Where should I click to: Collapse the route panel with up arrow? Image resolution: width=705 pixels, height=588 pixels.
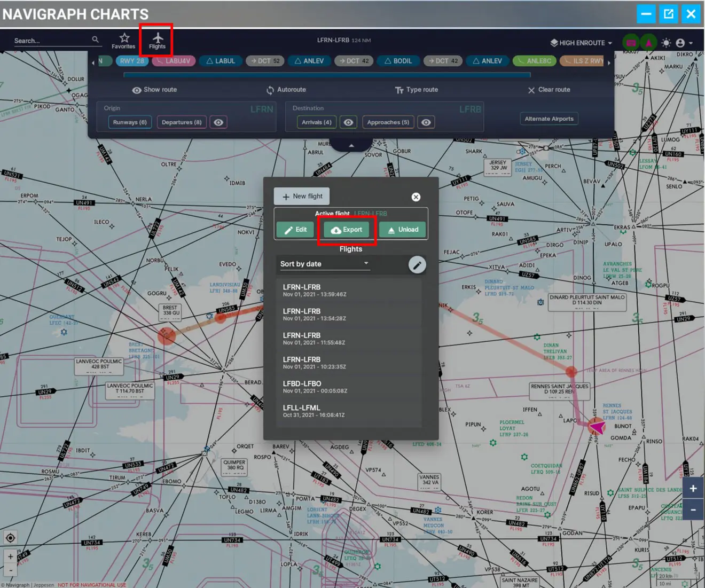[x=351, y=145]
